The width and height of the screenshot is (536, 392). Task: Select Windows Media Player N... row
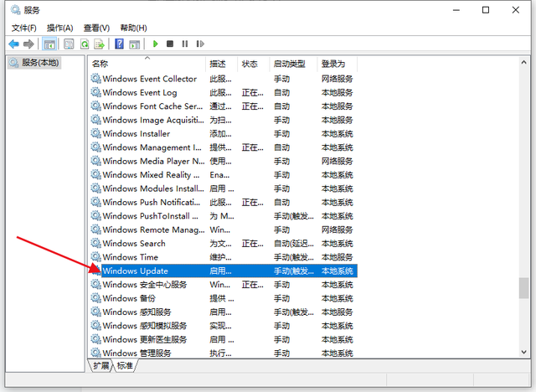coord(224,161)
